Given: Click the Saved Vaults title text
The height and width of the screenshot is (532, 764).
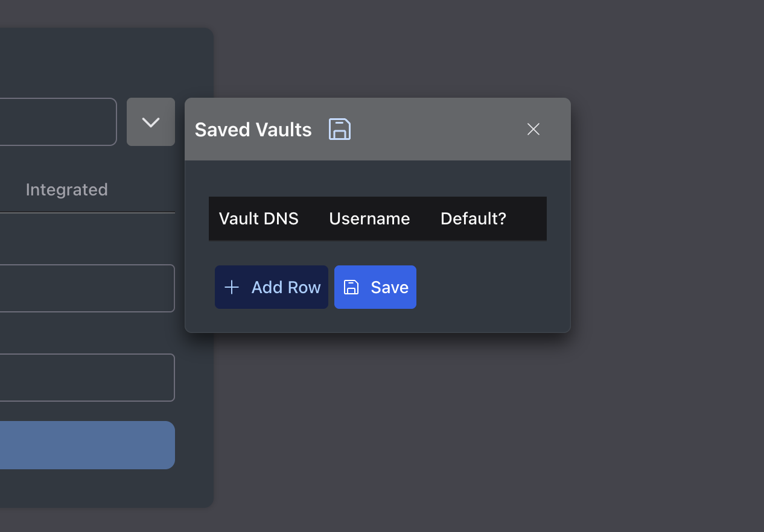Looking at the screenshot, I should point(253,130).
